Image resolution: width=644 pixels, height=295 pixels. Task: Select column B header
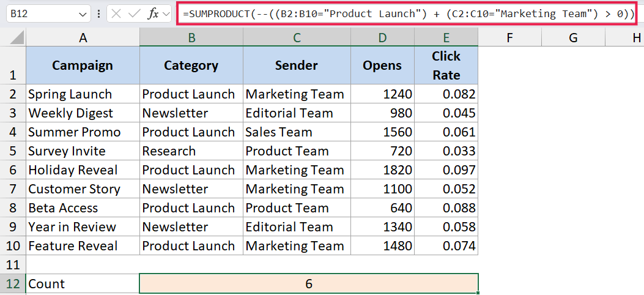click(191, 38)
